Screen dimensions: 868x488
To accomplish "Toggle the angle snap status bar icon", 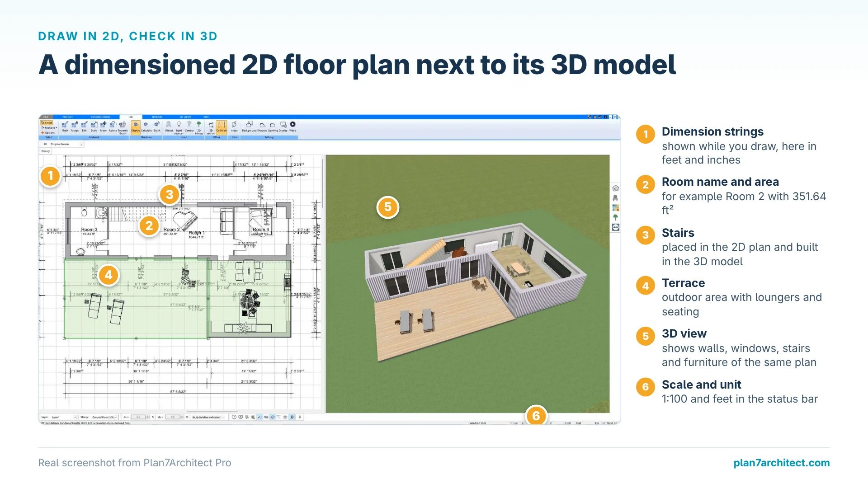I will (259, 417).
